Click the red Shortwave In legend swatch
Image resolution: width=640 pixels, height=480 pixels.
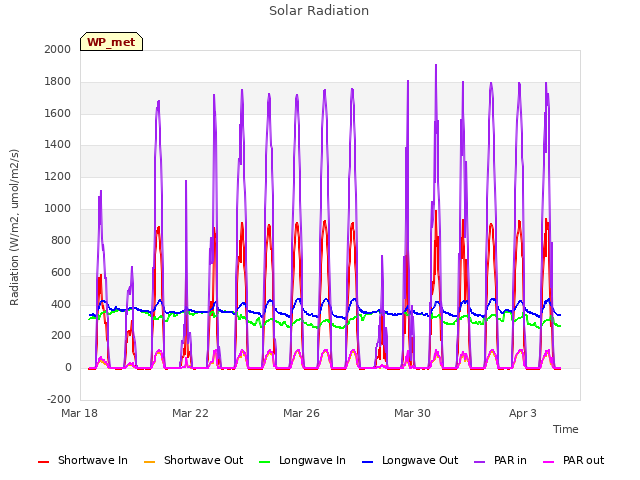tap(44, 462)
